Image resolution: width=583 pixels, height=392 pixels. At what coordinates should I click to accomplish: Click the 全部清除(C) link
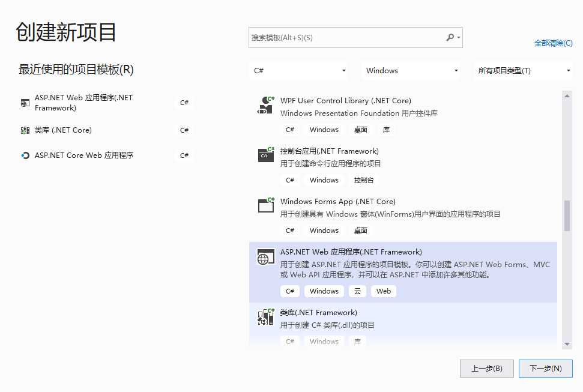553,43
